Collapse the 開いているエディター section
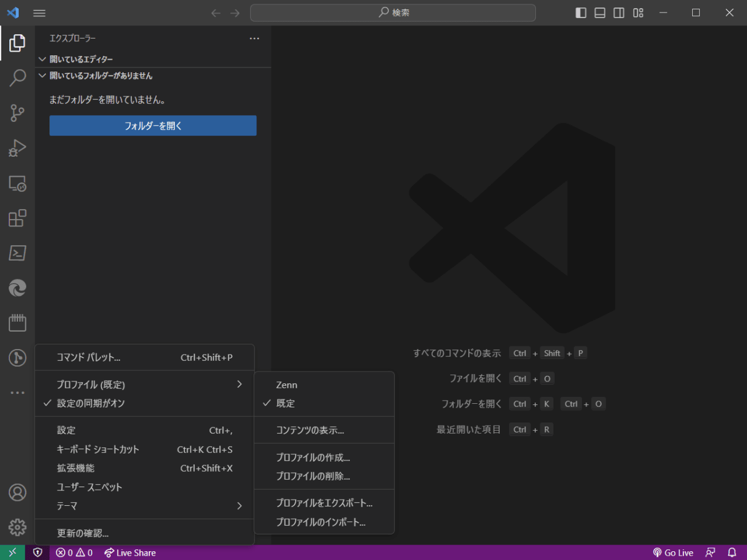This screenshot has width=747, height=560. point(153,59)
